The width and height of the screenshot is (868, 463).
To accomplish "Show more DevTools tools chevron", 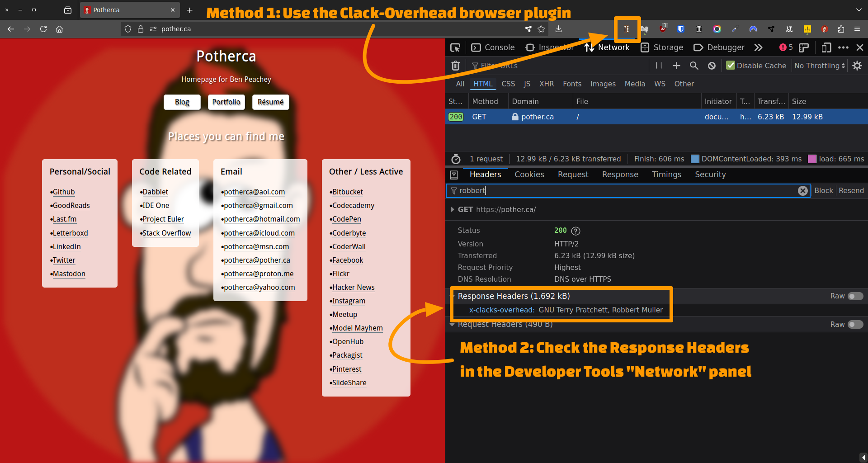I will point(759,47).
